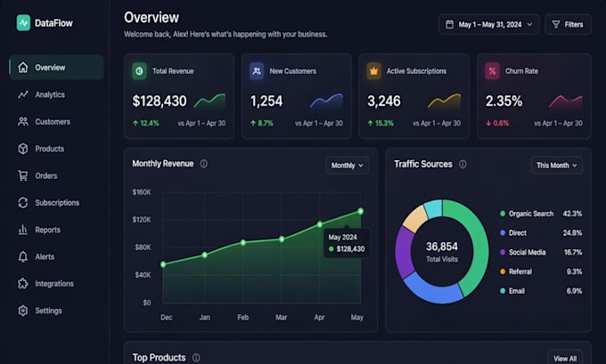Click the Apr data point on revenue chart

pos(320,224)
